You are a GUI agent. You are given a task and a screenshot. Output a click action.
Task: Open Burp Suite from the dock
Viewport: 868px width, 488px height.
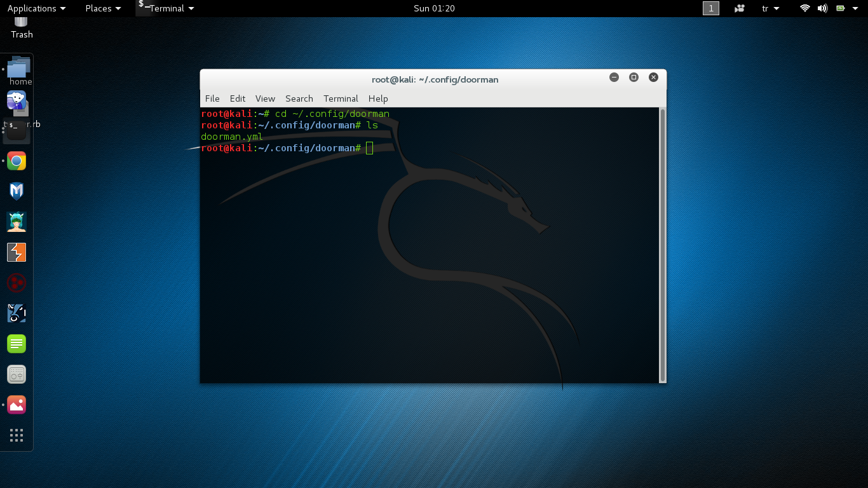pos(17,252)
